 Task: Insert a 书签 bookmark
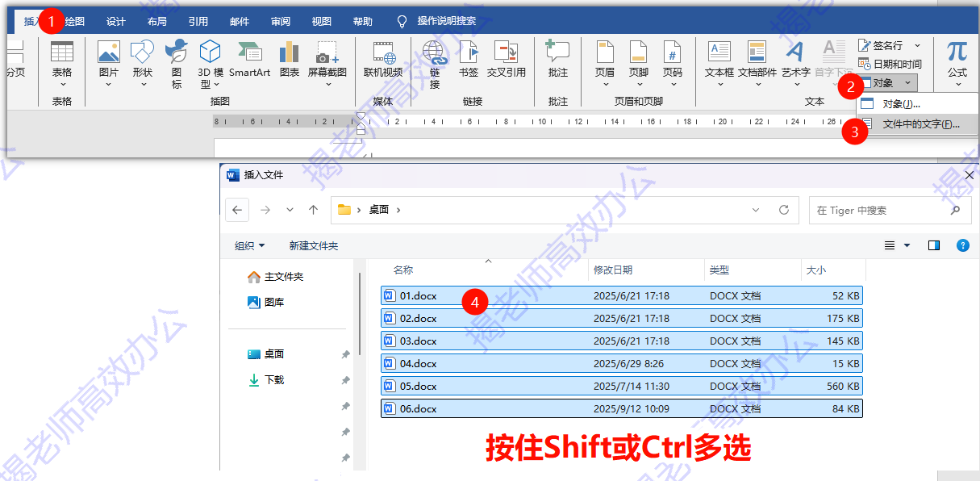click(469, 58)
